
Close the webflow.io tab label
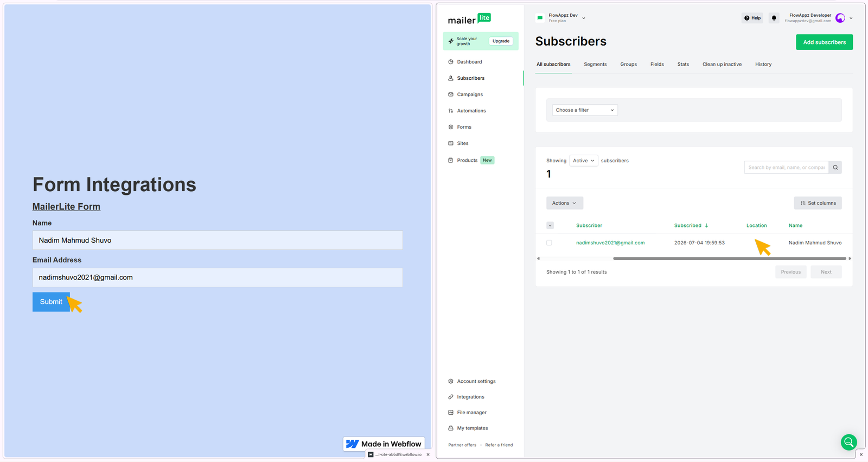coord(428,455)
